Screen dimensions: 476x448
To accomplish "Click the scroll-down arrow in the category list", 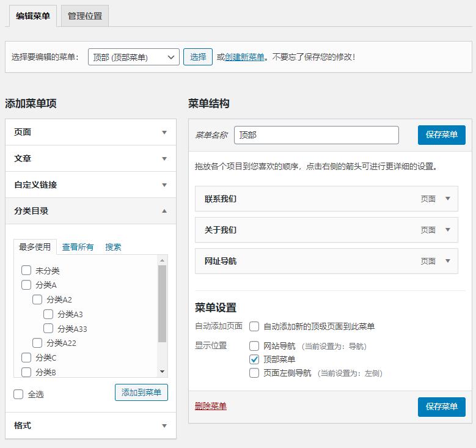I will [x=162, y=372].
